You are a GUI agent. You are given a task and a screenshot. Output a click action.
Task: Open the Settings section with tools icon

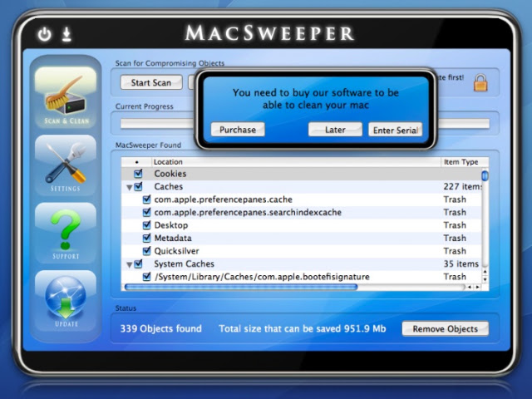66,165
